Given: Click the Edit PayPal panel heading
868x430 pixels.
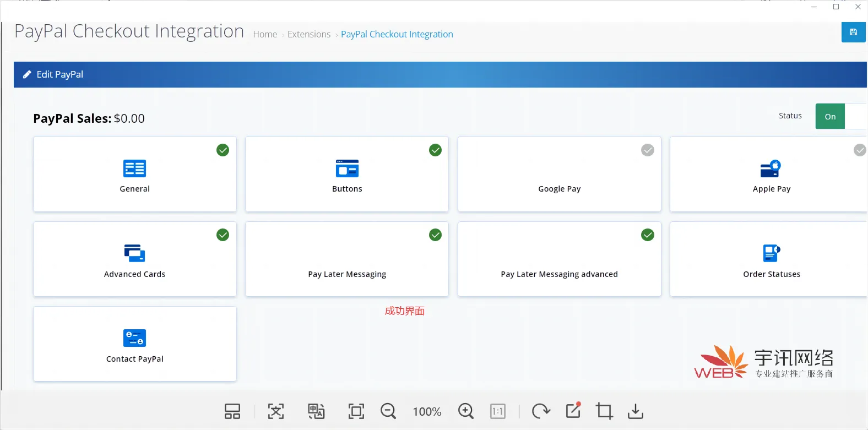Looking at the screenshot, I should click(60, 74).
